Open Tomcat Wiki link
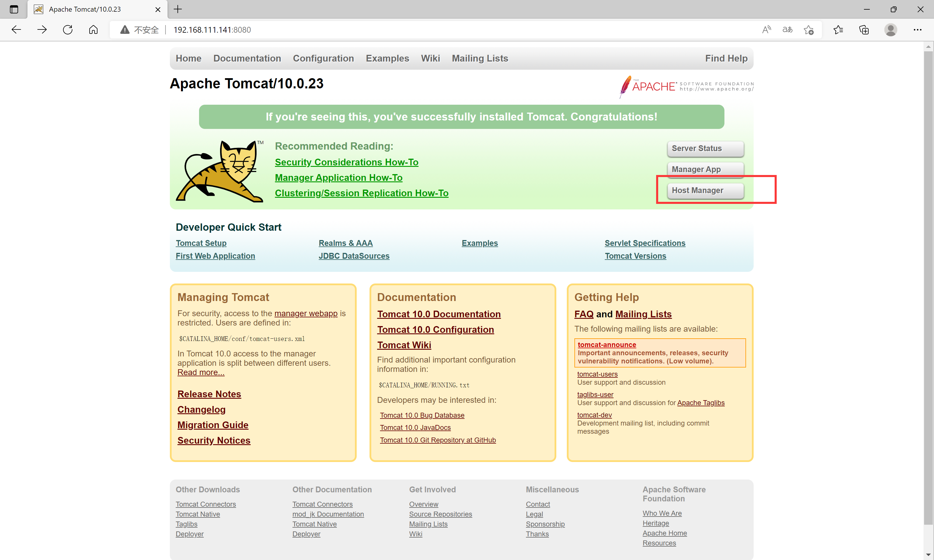 coord(404,345)
